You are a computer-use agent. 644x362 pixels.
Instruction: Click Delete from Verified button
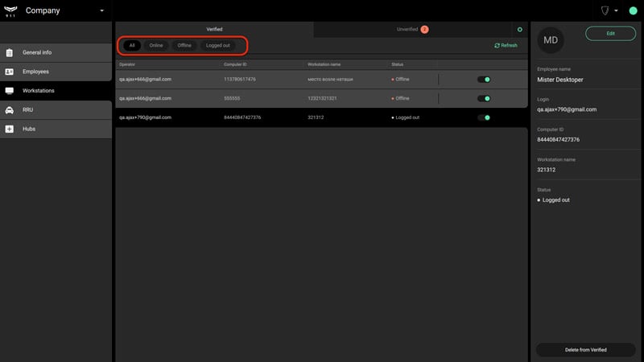coord(586,350)
